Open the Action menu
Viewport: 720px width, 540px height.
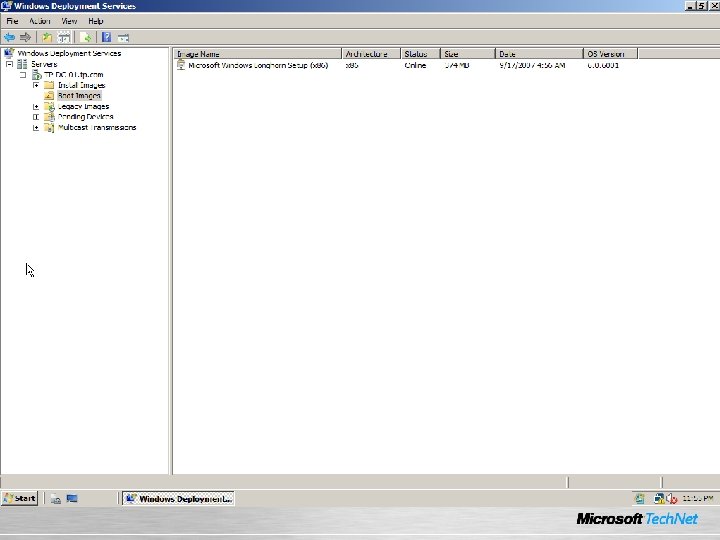point(40,21)
